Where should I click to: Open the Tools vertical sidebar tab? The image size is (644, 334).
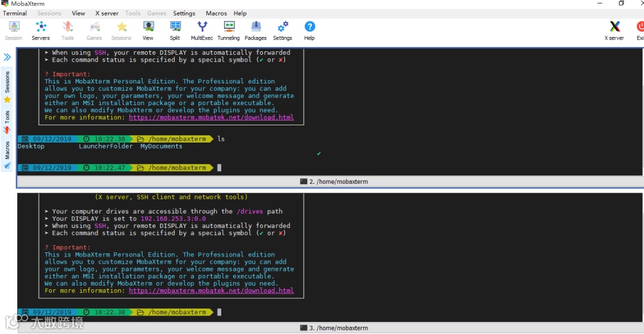pos(7,122)
